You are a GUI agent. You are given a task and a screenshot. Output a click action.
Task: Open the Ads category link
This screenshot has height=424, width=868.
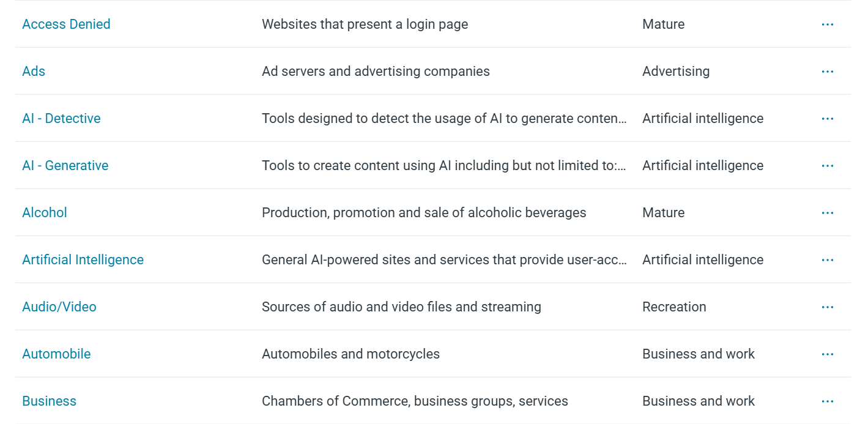pyautogui.click(x=34, y=72)
